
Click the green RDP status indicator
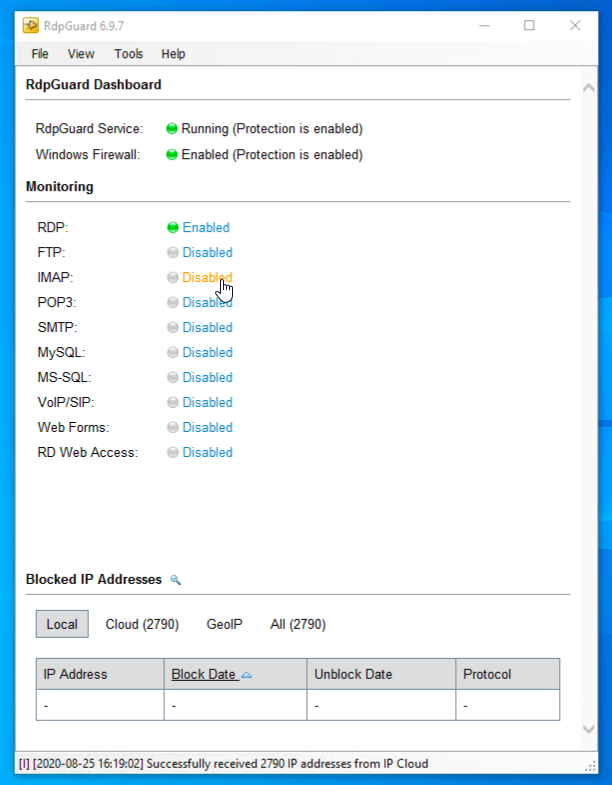pos(172,228)
